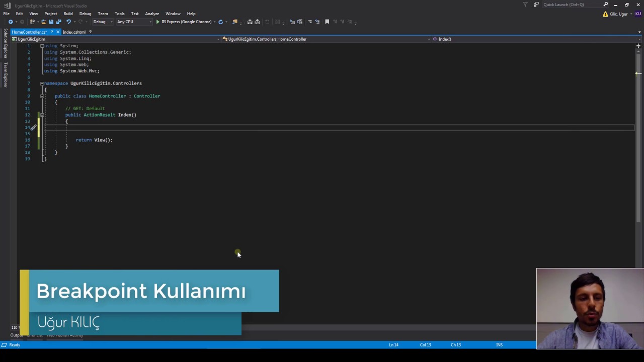644x362 pixels.
Task: Open the Any CPU platform dropdown
Action: pyautogui.click(x=134, y=22)
